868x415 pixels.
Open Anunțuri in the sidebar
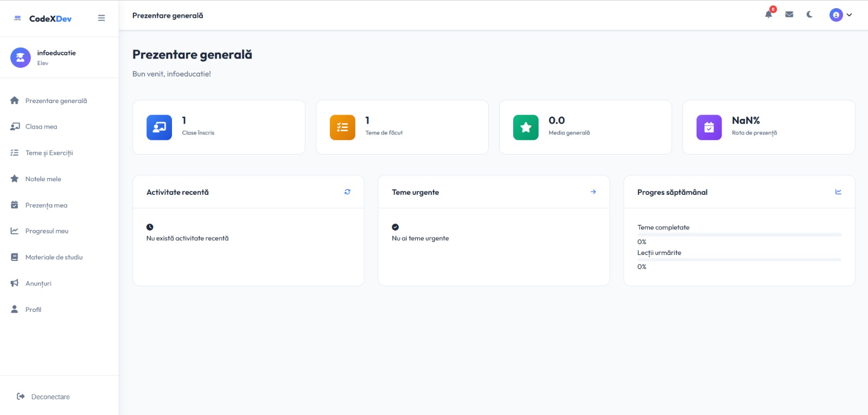59,283
